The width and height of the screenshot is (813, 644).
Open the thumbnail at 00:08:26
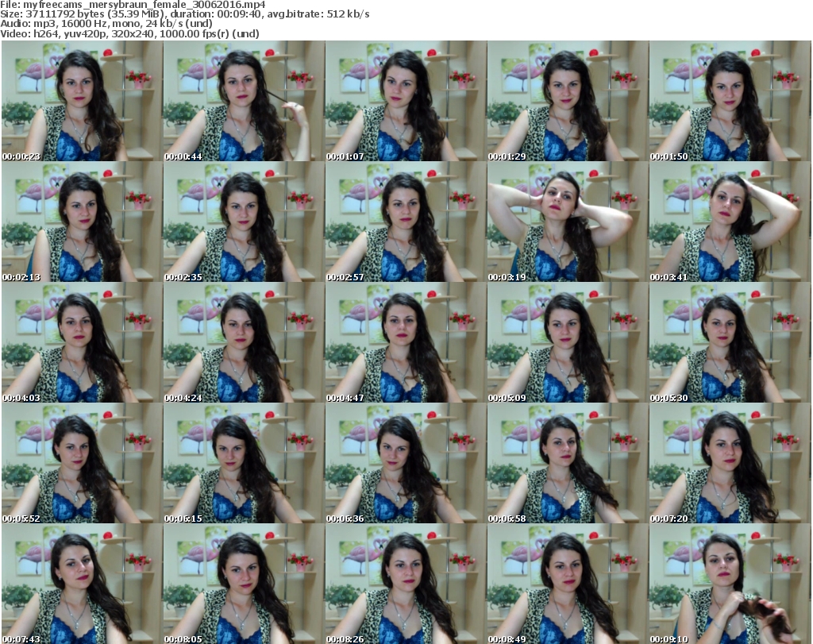[406, 584]
